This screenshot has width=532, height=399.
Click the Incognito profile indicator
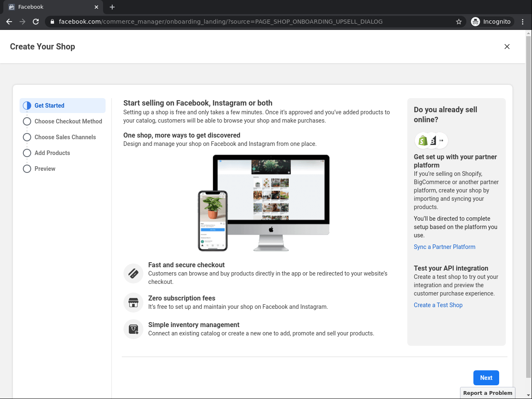pyautogui.click(x=491, y=22)
